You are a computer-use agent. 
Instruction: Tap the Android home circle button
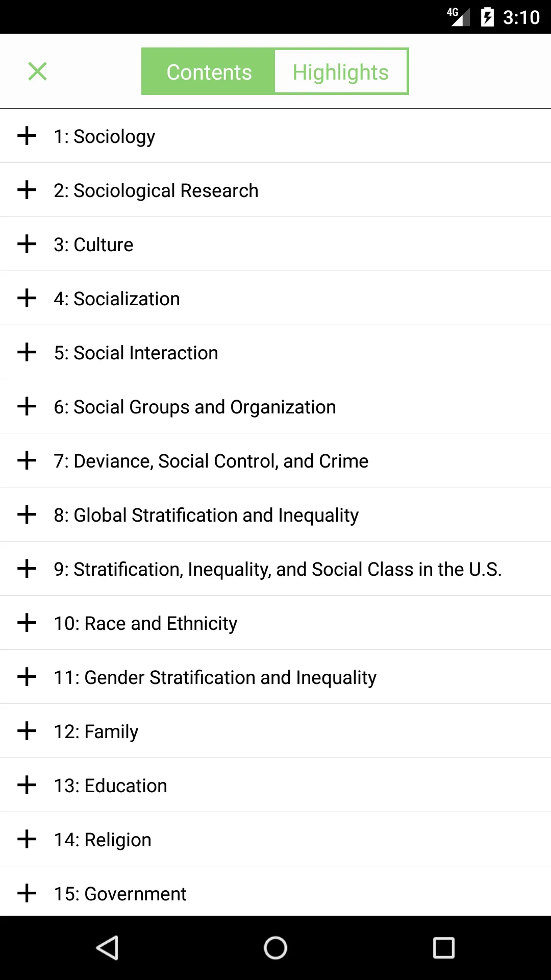(x=275, y=948)
